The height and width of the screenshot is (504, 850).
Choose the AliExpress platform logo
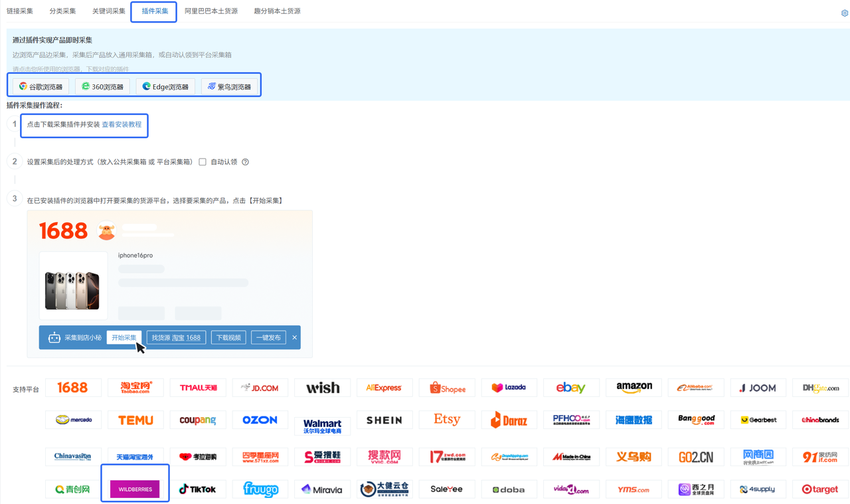tap(384, 388)
